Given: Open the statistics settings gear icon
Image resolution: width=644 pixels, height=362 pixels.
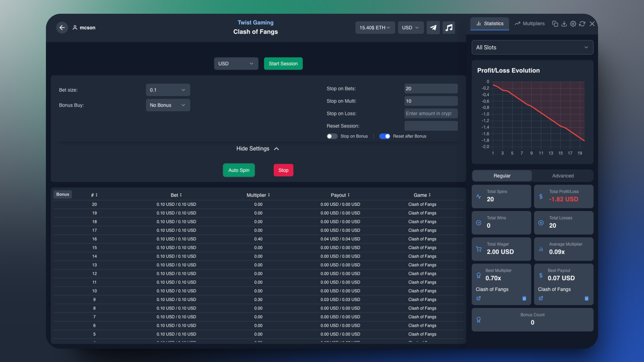Looking at the screenshot, I should click(x=573, y=24).
